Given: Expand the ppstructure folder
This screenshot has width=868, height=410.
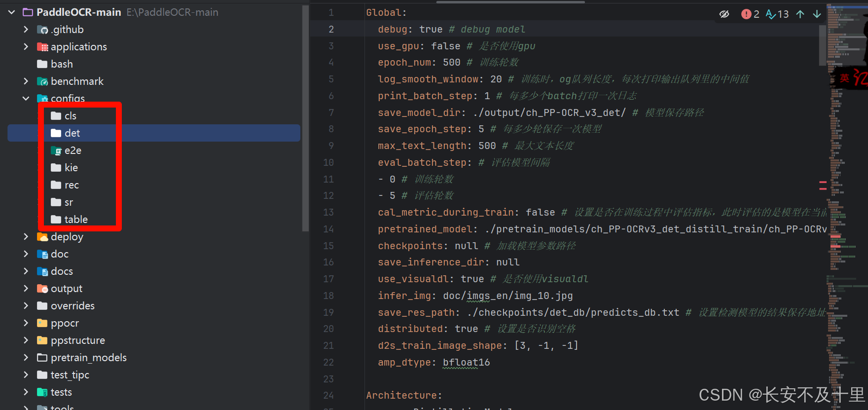Looking at the screenshot, I should coord(26,340).
